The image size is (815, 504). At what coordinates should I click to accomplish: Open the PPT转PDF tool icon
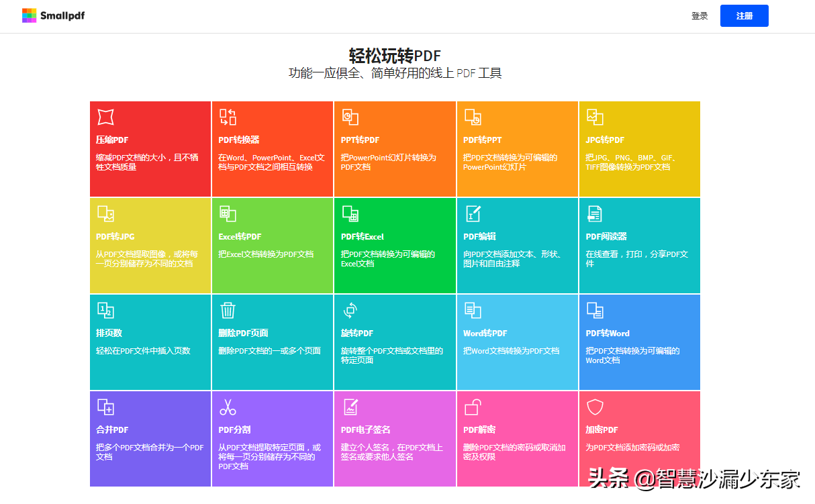pos(350,117)
